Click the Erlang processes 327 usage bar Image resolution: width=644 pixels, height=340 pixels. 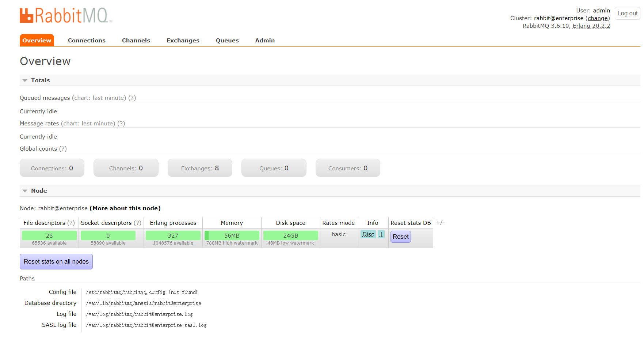[173, 235]
